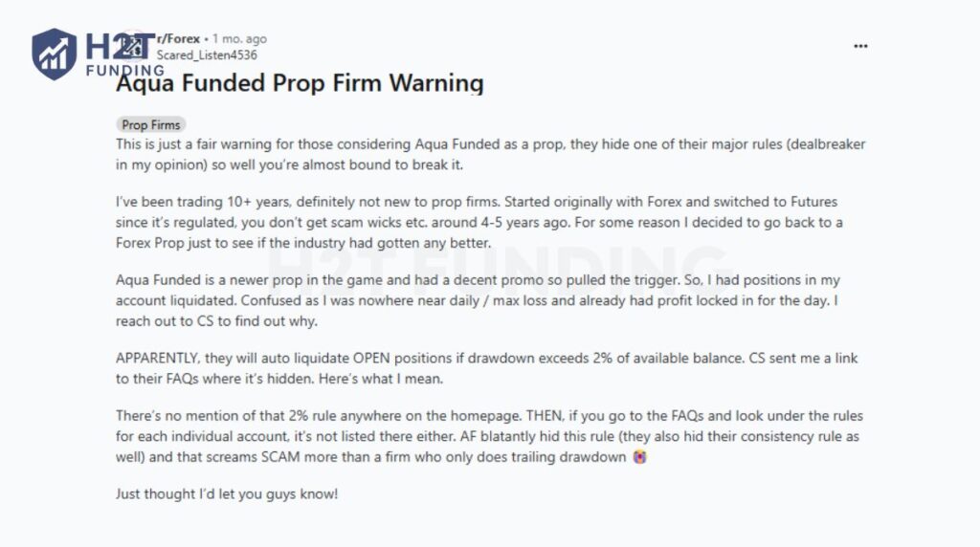View the Scared_Listen4536 user profile

coord(207,55)
